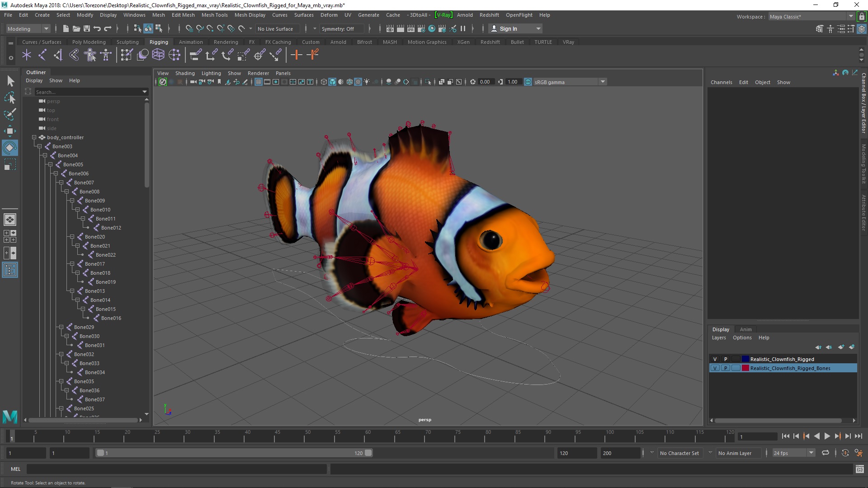Open the Mesh Tools menu

pos(214,15)
